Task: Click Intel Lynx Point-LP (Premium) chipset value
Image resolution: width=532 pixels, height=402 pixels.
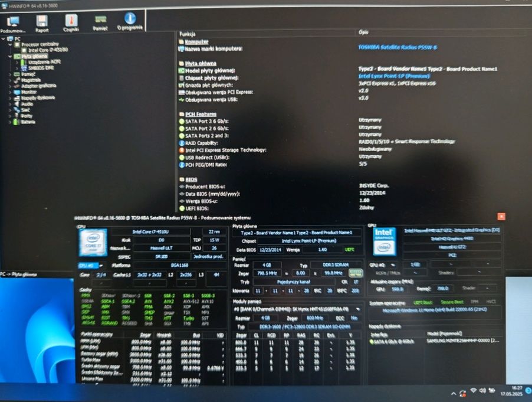Action: click(394, 76)
